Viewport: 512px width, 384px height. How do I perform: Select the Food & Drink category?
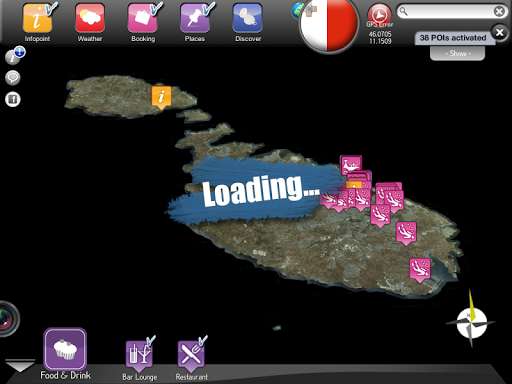pos(65,349)
